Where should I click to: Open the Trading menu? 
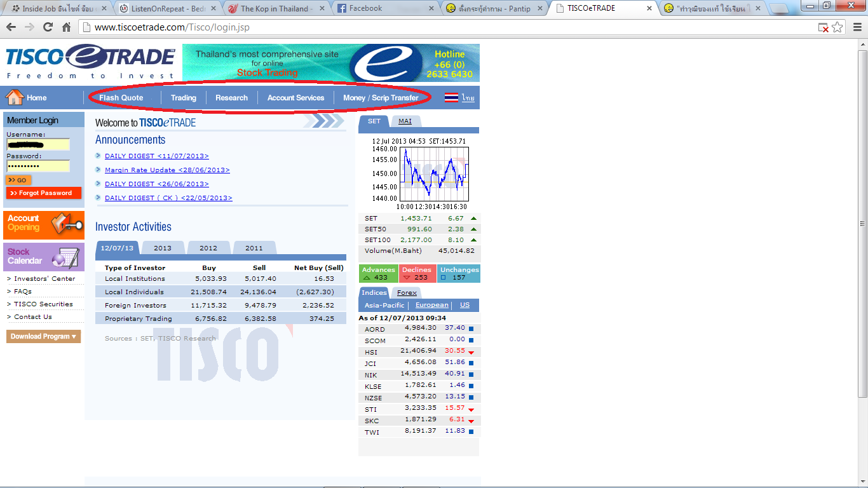click(x=184, y=98)
